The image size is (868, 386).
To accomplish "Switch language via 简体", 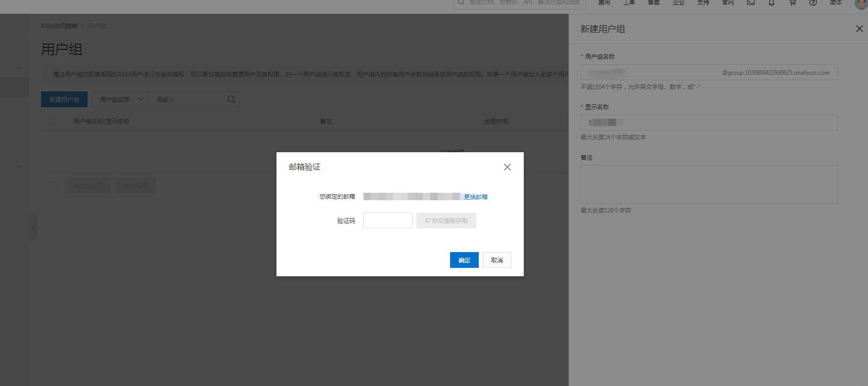I will (x=836, y=2).
